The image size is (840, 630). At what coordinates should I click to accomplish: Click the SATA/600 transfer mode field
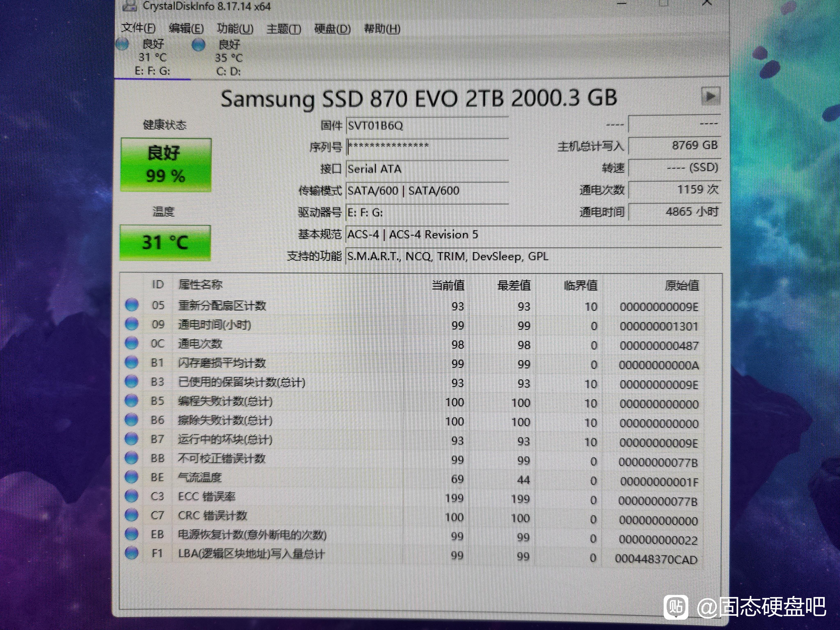point(427,190)
